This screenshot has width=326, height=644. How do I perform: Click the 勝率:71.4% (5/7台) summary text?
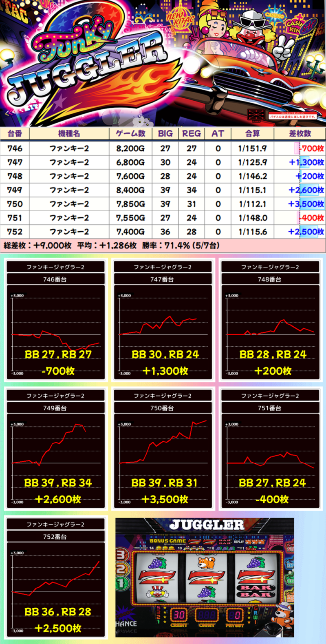point(181,245)
